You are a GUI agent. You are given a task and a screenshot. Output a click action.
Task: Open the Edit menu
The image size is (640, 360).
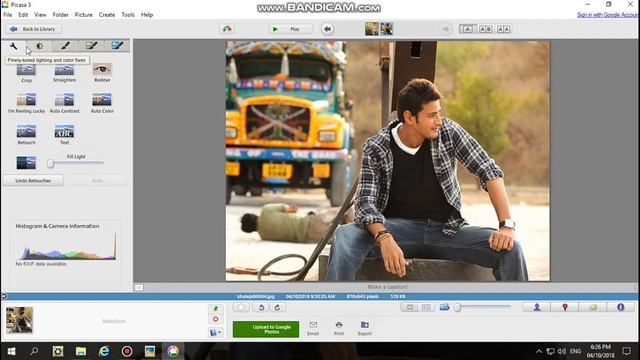point(23,15)
